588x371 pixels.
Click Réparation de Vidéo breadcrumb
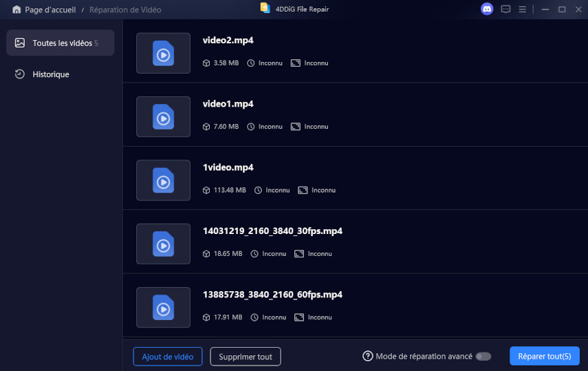point(125,10)
